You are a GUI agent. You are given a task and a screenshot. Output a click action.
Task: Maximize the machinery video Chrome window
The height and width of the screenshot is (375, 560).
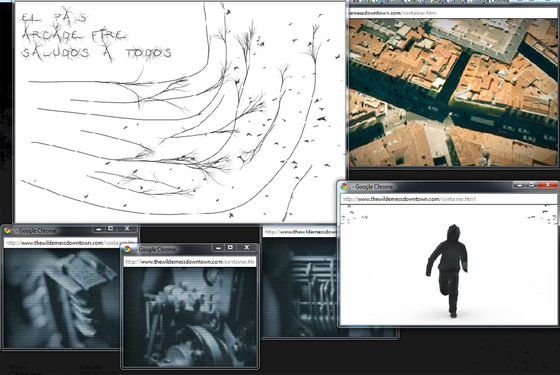coord(230,247)
